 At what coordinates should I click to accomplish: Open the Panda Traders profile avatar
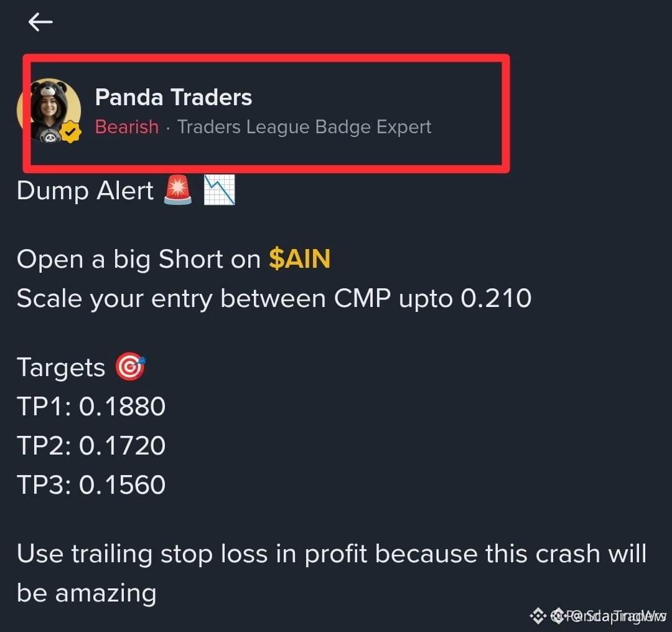49,111
